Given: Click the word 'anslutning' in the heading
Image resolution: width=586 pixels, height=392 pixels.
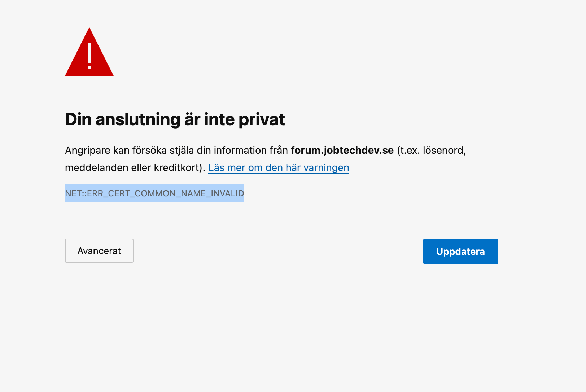Looking at the screenshot, I should [138, 119].
